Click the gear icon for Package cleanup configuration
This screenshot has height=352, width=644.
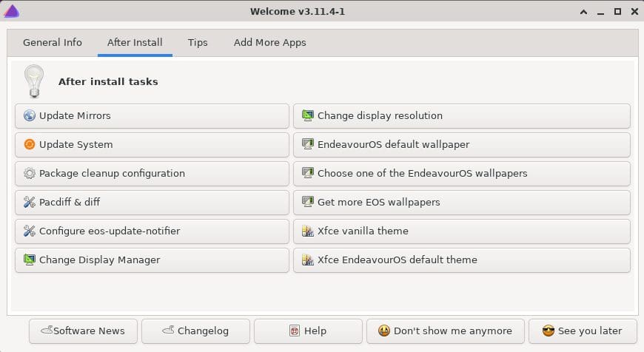(29, 173)
